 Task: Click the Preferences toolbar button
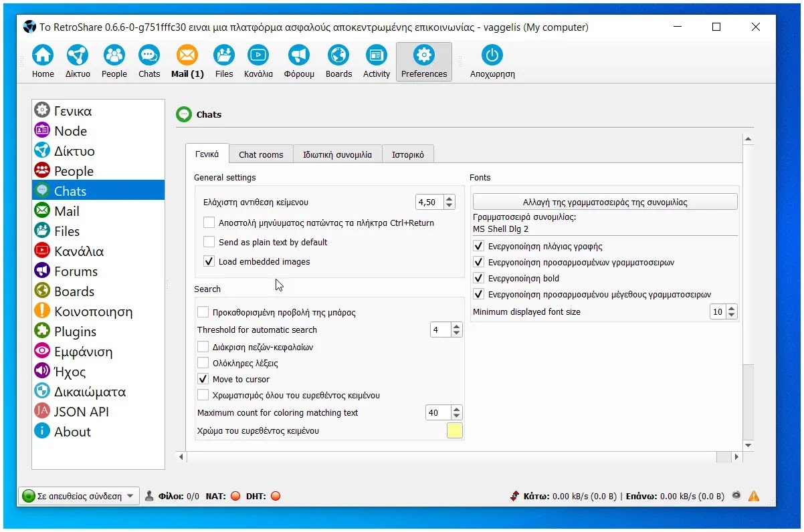pyautogui.click(x=424, y=62)
